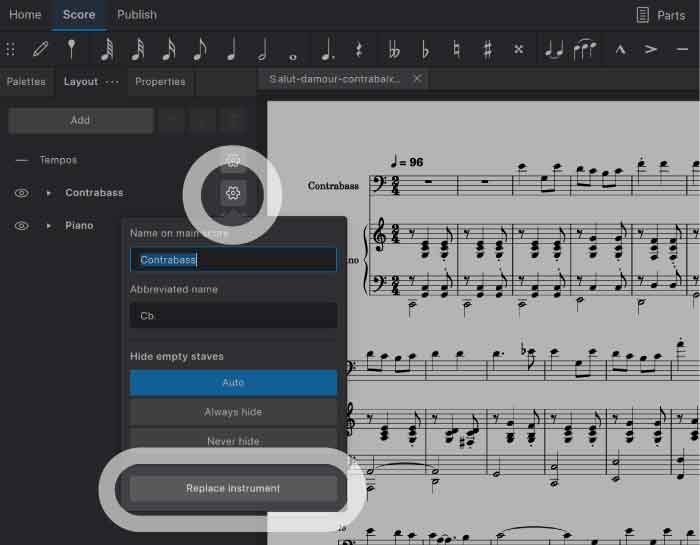Select the whole note duration
700x545 pixels.
tap(293, 48)
